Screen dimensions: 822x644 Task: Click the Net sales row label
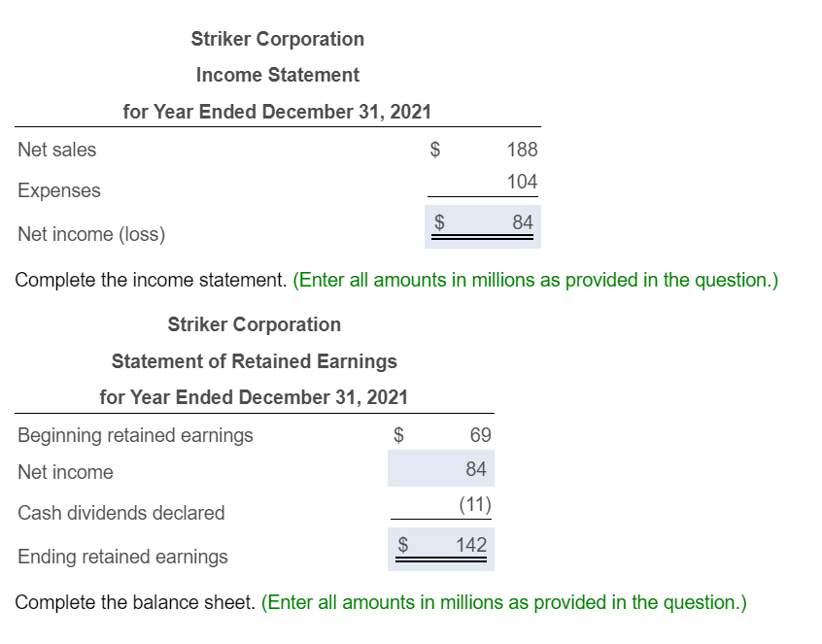(x=56, y=150)
